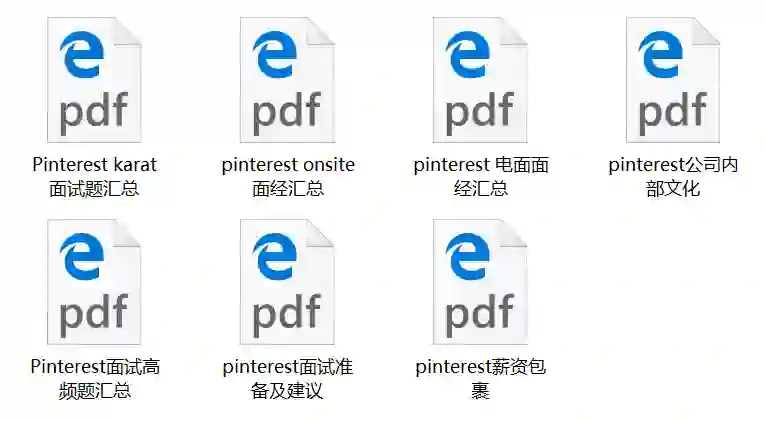Click the filename label pinterest 电面面经汇总
766x421 pixels.
tap(481, 176)
